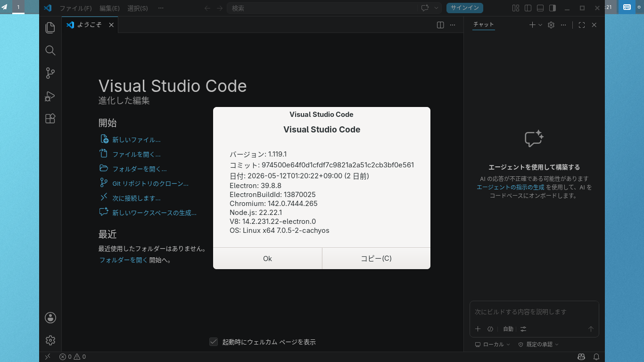Maximize the chat panel
644x362 pixels.
582,25
